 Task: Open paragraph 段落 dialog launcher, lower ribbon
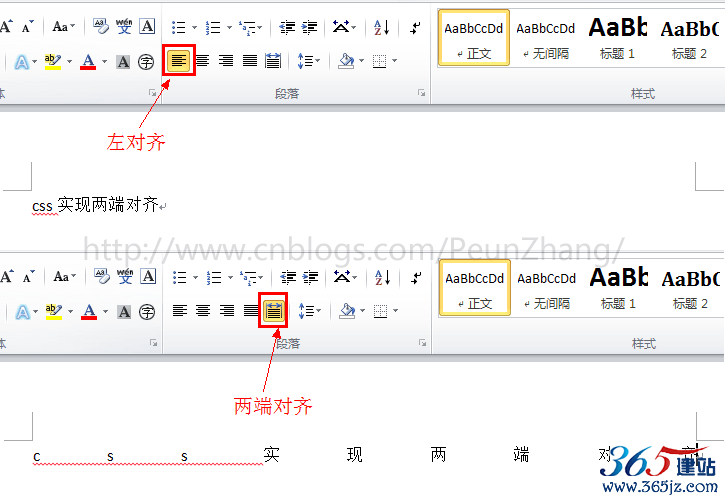[x=422, y=343]
